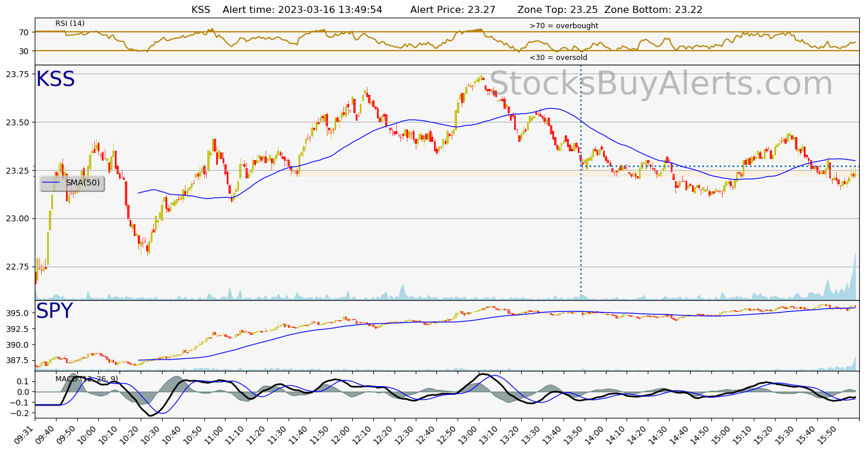Click the 23.00 price axis label

(18, 219)
